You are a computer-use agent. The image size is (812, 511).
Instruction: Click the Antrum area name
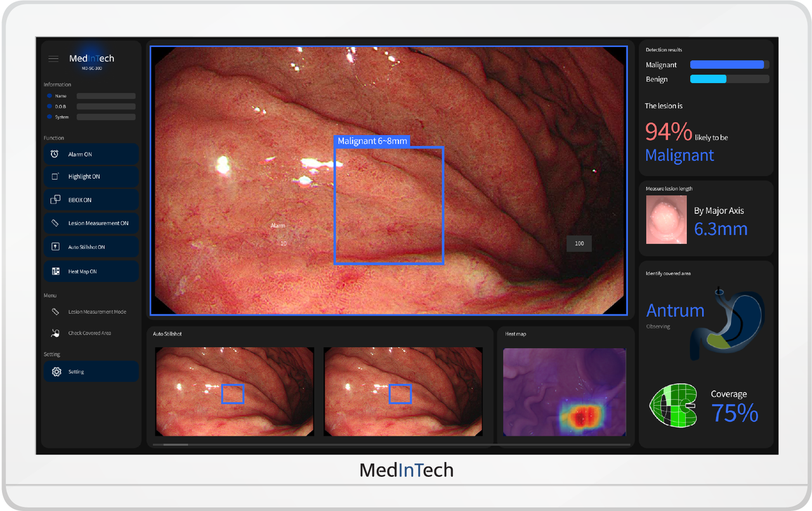(675, 310)
